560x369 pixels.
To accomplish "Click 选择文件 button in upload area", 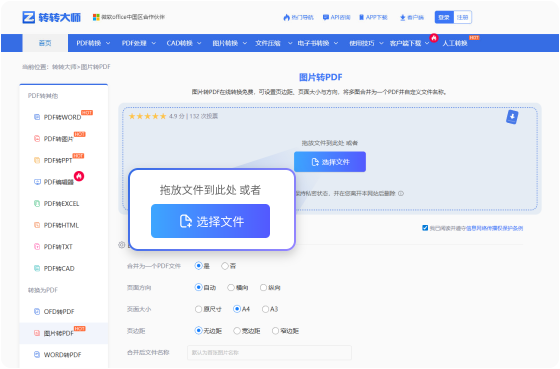I will tap(330, 162).
